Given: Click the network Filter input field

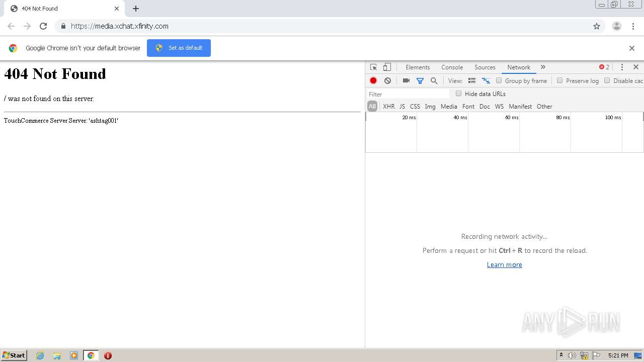Looking at the screenshot, I should 408,94.
